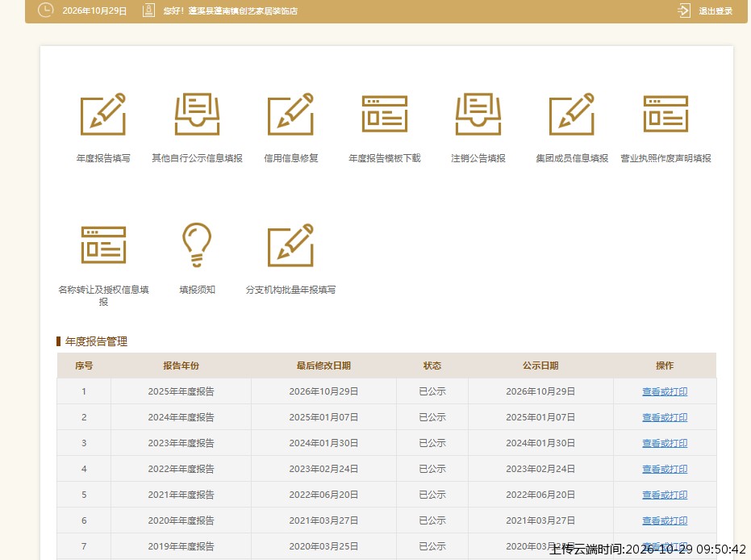Select the 2025年年度报告 cell
Image resolution: width=751 pixels, height=560 pixels.
coord(181,391)
